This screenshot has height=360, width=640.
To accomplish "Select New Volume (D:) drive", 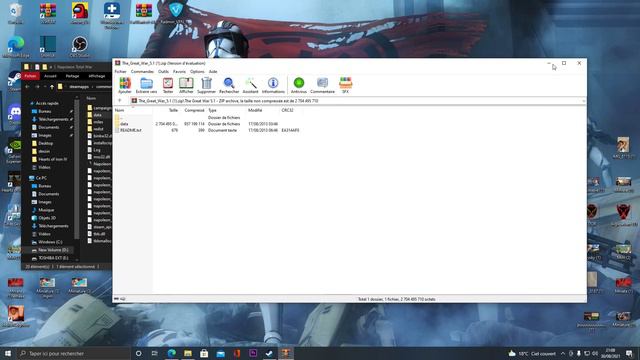I will coord(53,250).
